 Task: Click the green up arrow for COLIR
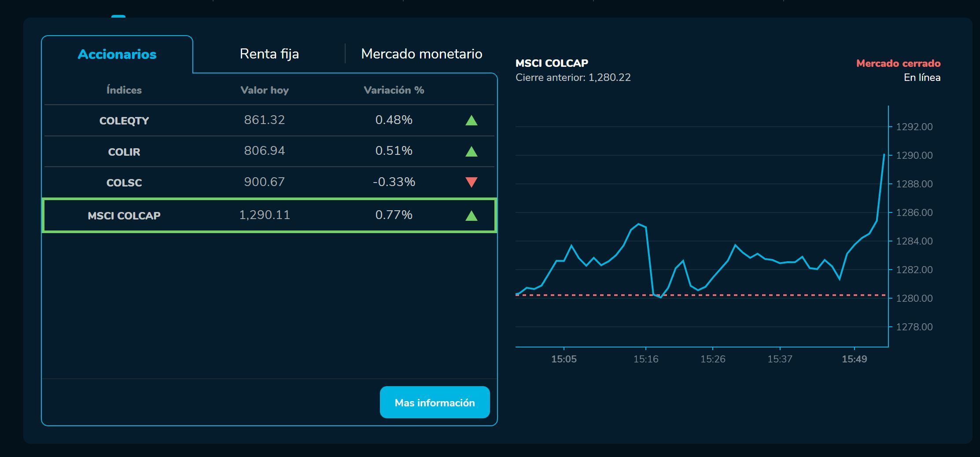(471, 152)
